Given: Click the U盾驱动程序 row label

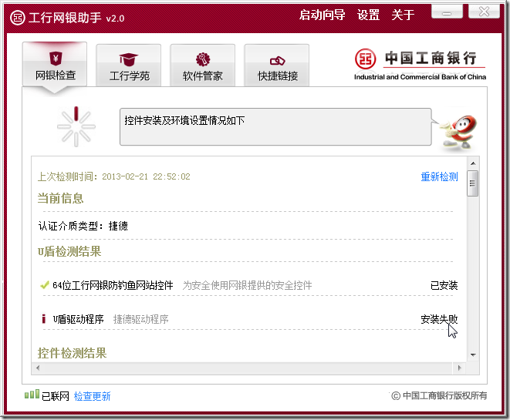Looking at the screenshot, I should pyautogui.click(x=79, y=319).
